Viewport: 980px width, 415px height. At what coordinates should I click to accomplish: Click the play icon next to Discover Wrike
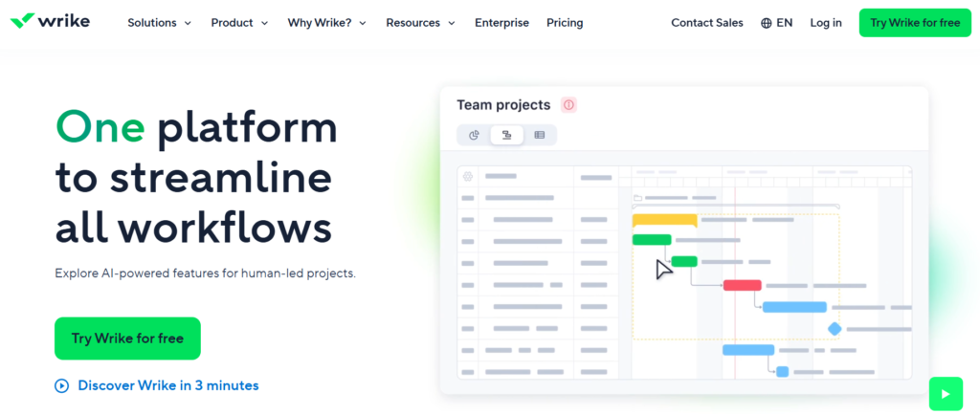[x=62, y=385]
